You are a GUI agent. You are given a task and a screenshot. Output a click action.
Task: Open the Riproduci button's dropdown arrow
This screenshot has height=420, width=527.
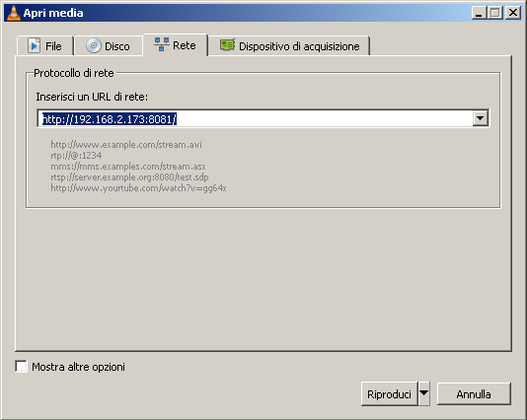point(424,393)
